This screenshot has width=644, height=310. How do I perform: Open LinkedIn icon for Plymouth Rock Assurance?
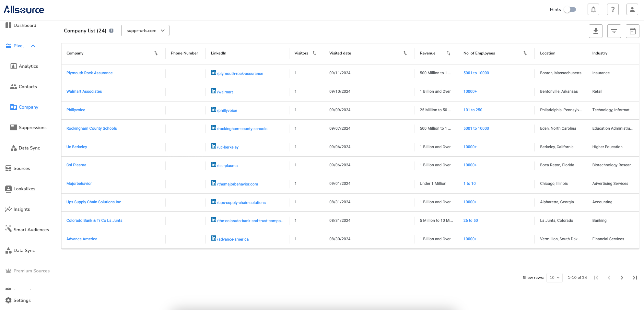pyautogui.click(x=214, y=73)
